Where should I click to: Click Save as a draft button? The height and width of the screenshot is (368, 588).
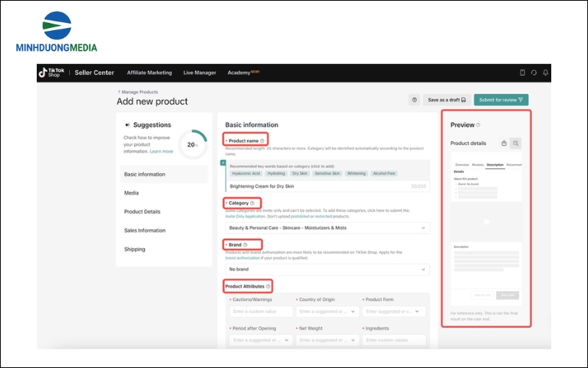click(x=447, y=100)
